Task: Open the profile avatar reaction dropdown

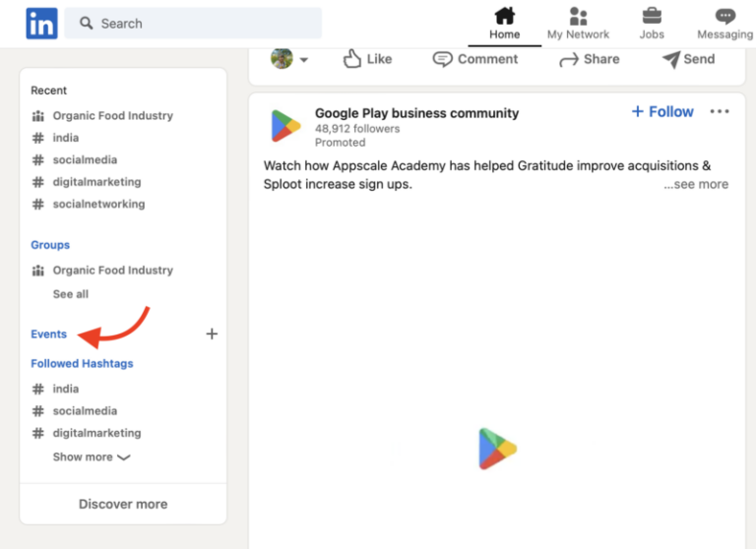Action: (288, 59)
